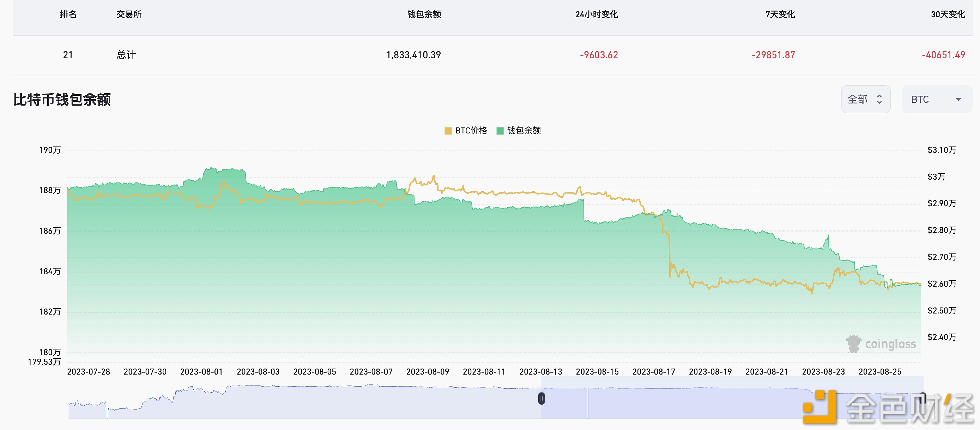980x430 pixels.
Task: Click the yellow BTC价格 legend swatch
Action: click(448, 131)
